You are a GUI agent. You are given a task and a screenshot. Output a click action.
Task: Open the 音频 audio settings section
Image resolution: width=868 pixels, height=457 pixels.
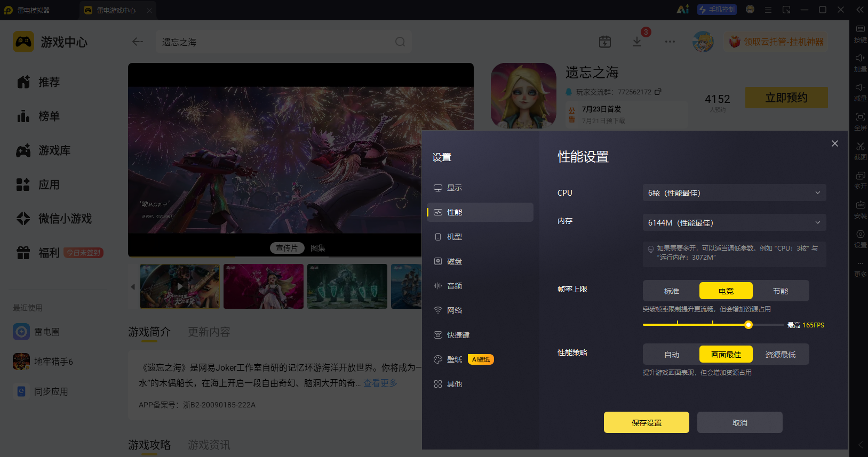pos(480,286)
